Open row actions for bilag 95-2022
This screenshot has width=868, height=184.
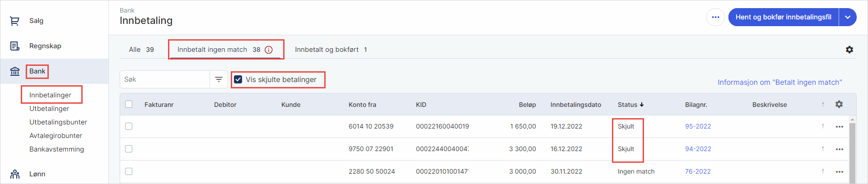[840, 127]
